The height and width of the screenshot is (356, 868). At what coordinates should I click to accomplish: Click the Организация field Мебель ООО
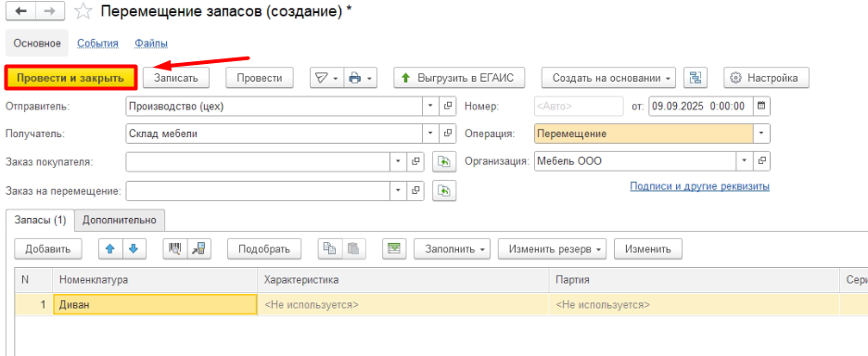635,161
